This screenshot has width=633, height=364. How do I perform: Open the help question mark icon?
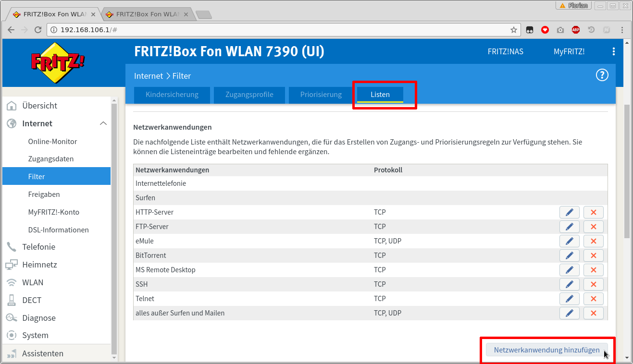pyautogui.click(x=602, y=75)
